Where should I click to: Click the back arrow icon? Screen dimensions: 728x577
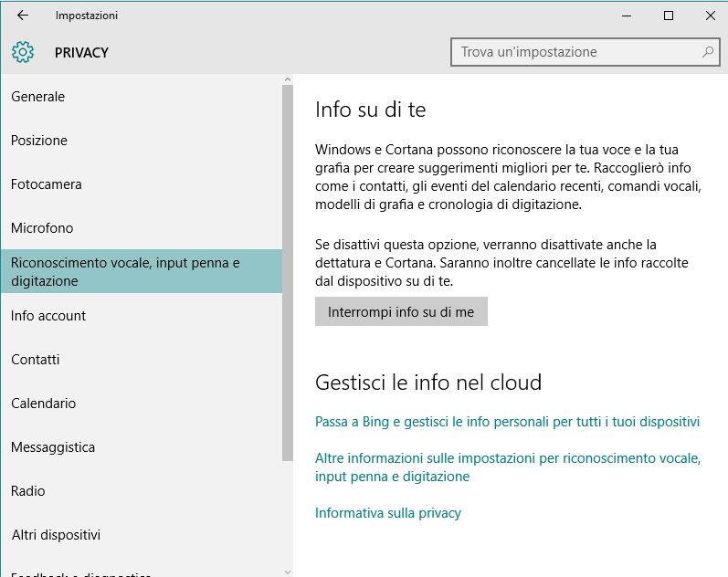pyautogui.click(x=23, y=16)
